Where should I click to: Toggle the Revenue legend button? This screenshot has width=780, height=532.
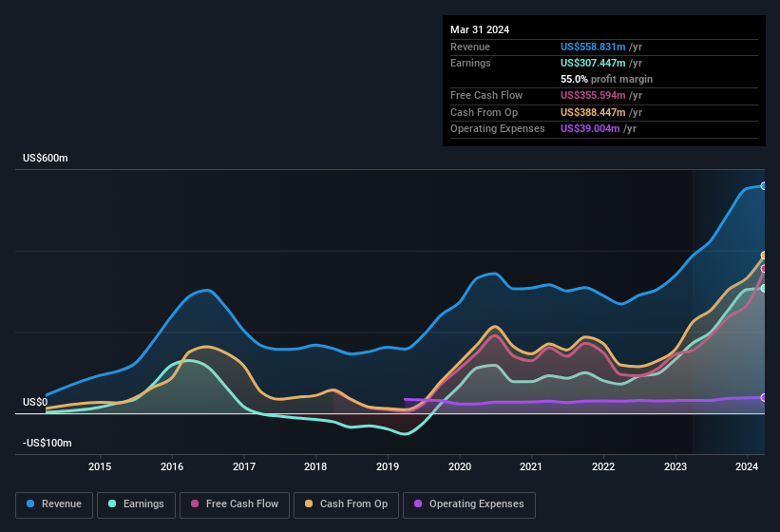(x=54, y=503)
